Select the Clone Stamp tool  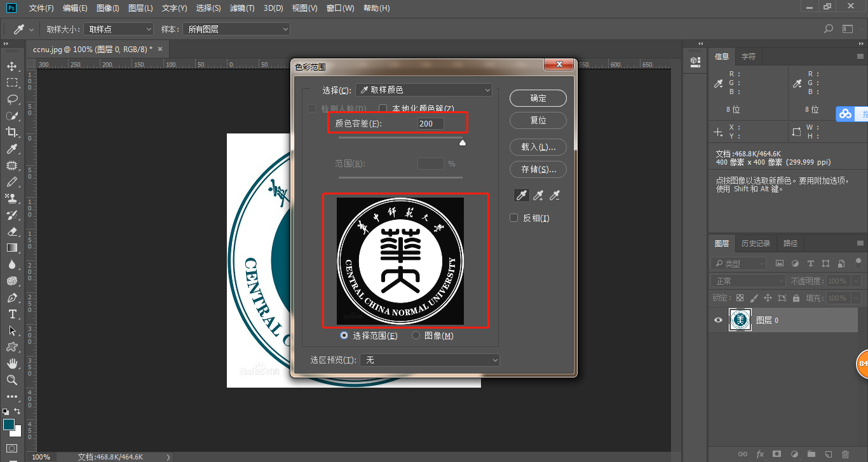(x=12, y=198)
